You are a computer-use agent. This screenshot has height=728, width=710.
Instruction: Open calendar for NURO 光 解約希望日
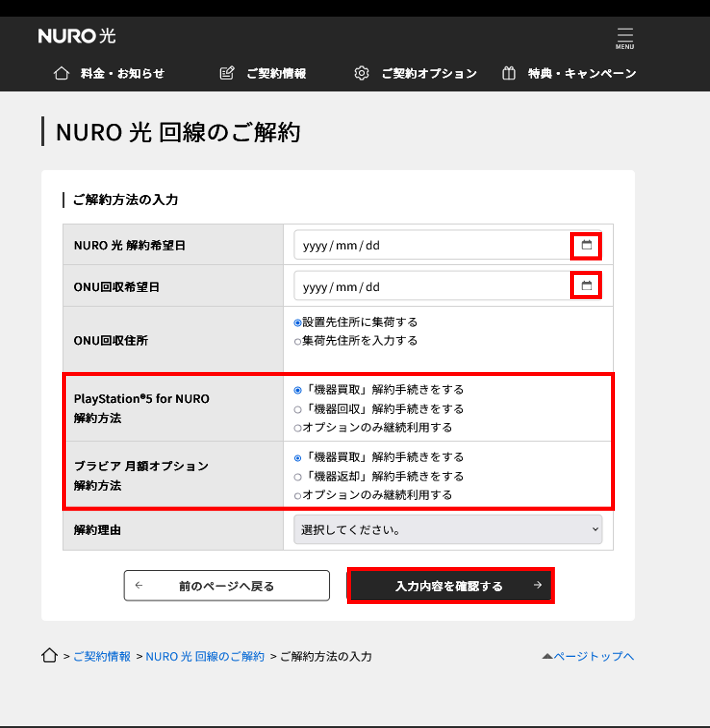[586, 245]
